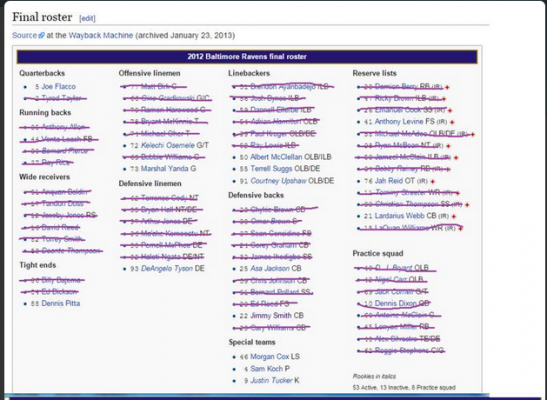The height and width of the screenshot is (400, 547).
Task: Click the Special teams heading
Action: 252,342
